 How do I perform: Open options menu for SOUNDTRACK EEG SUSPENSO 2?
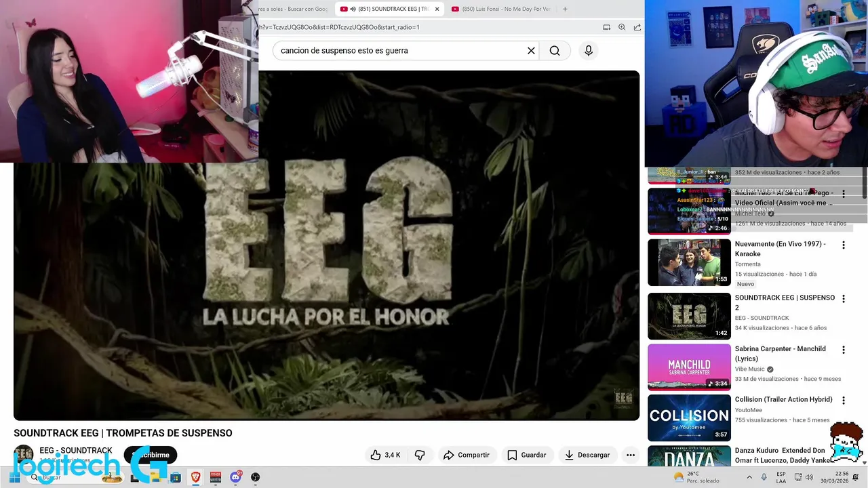tap(844, 299)
